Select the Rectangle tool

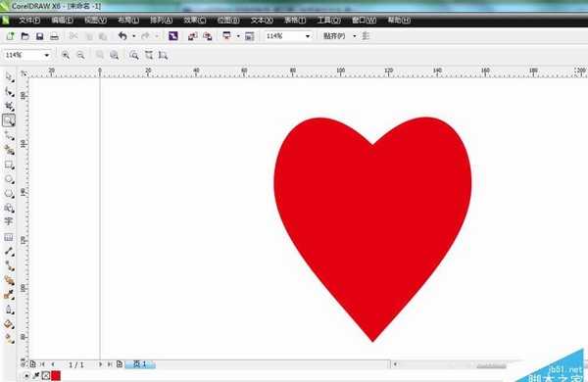point(9,165)
